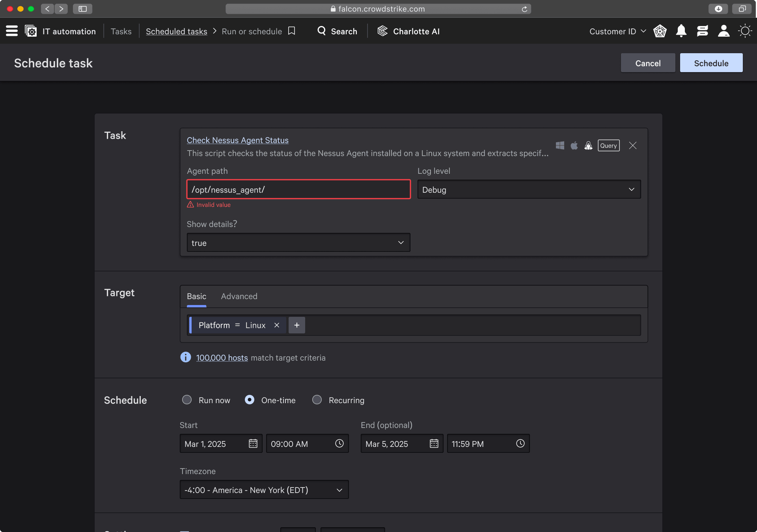Click the Apple platform icon on task
Viewport: 757px width, 532px height.
574,145
